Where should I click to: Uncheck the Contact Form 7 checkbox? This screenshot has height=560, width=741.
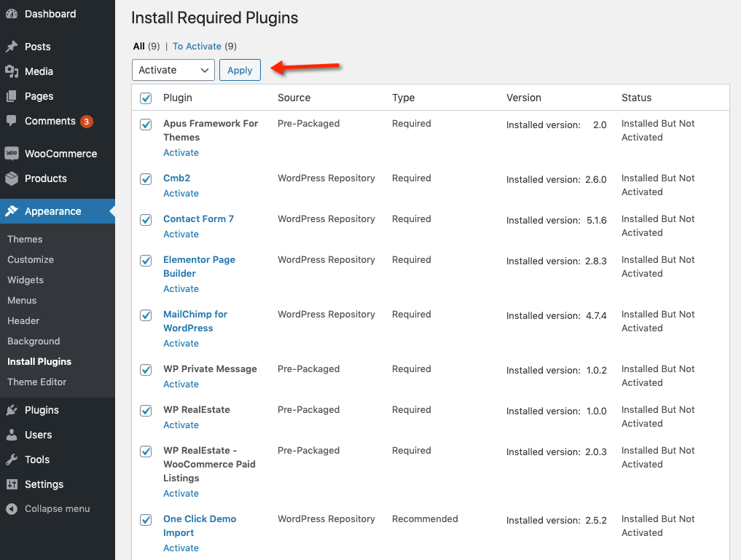tap(146, 220)
